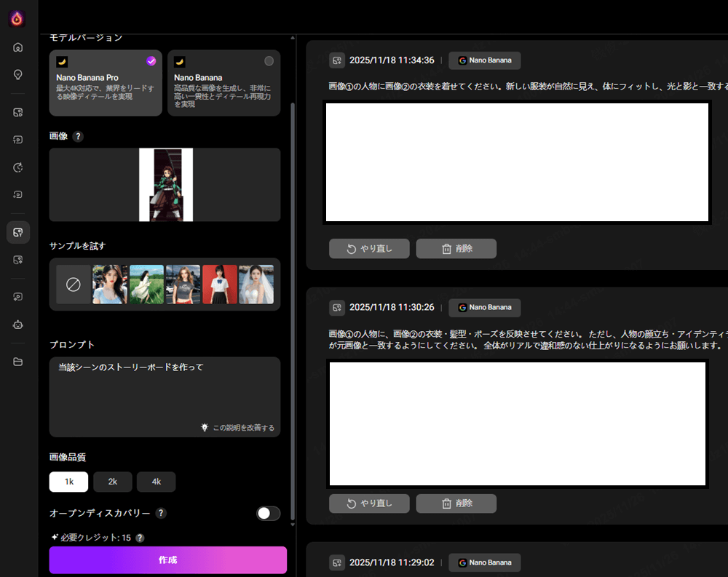Click the image tool icon beside the 11:30:26 timestamp
Viewport: 728px width, 577px height.
(337, 308)
